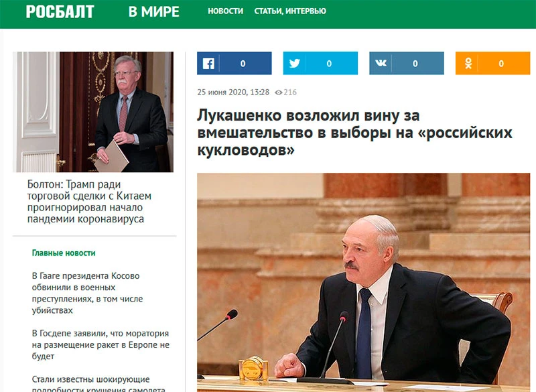
Task: Open the Kosovo president Hague story
Action: click(87, 293)
